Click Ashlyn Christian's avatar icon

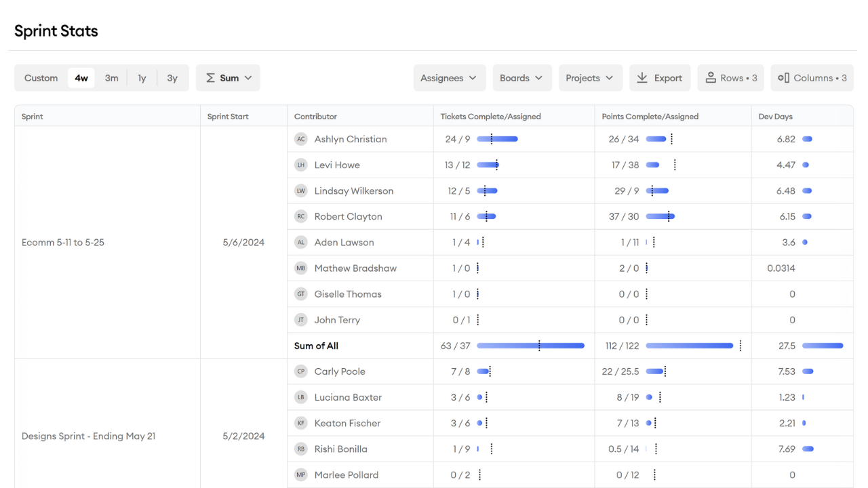[x=301, y=139]
